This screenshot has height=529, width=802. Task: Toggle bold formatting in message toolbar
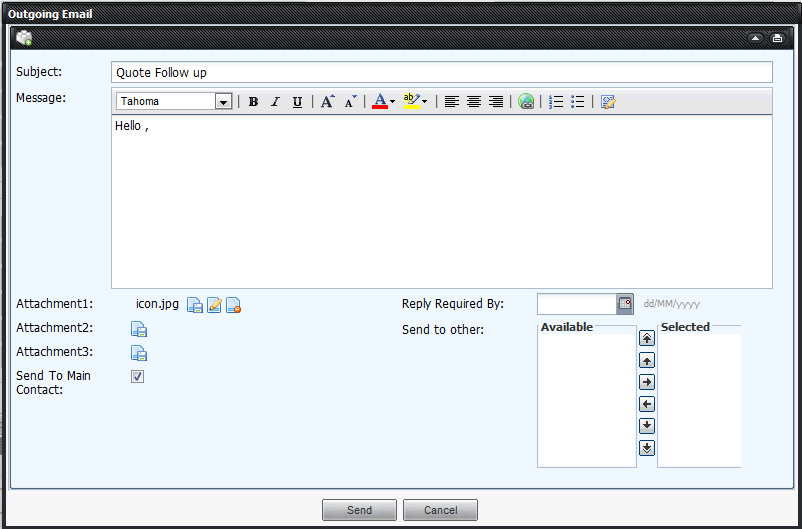(x=253, y=102)
